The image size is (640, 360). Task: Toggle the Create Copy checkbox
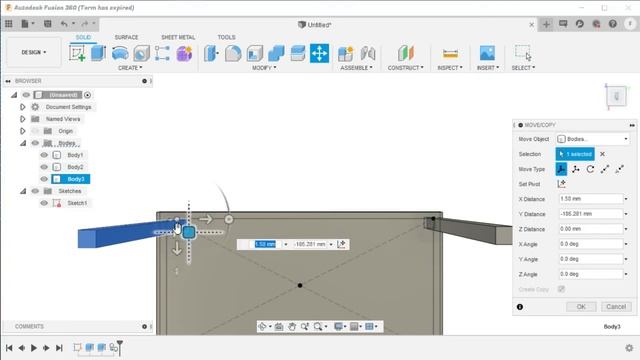point(562,289)
